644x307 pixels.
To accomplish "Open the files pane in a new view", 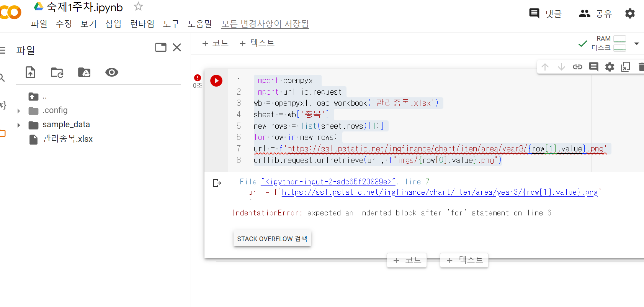I will tap(161, 47).
